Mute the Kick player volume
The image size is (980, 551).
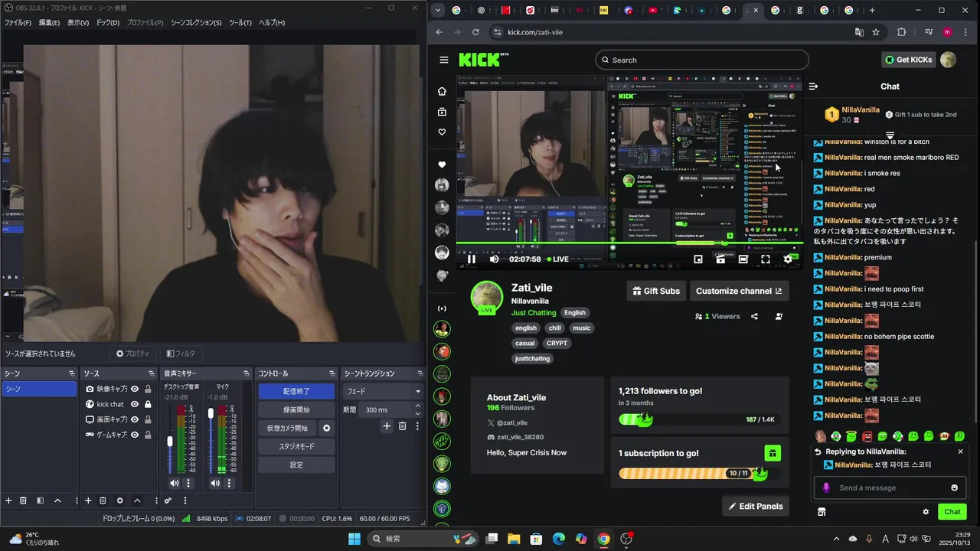click(x=494, y=259)
